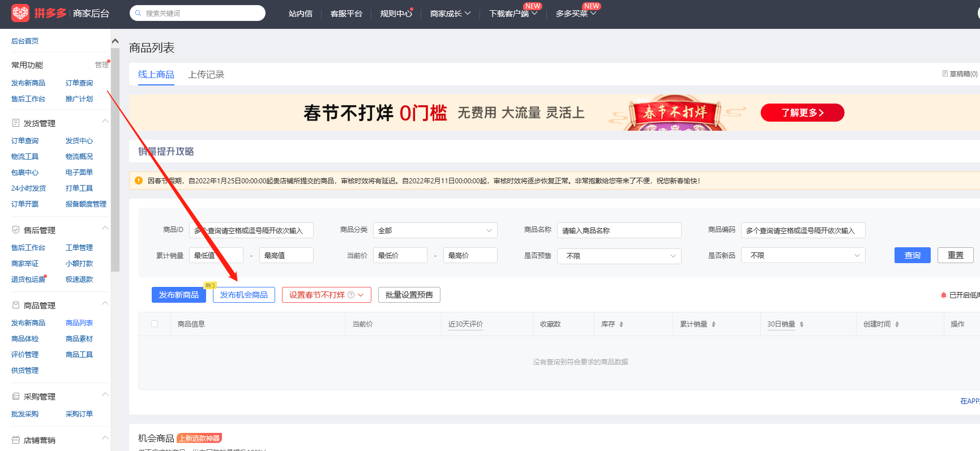Viewport: 980px width, 451px height.
Task: Open 推广计划 under 常用功能
Action: (79, 99)
